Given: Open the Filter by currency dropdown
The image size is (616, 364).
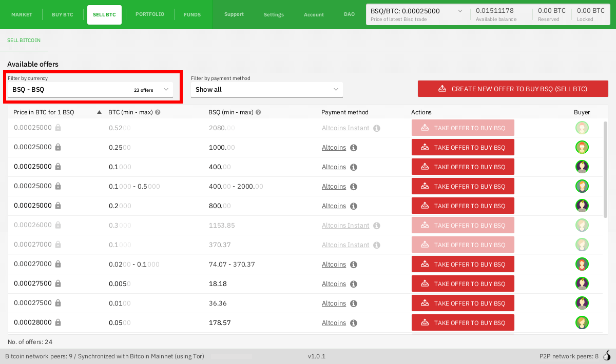Looking at the screenshot, I should click(90, 90).
